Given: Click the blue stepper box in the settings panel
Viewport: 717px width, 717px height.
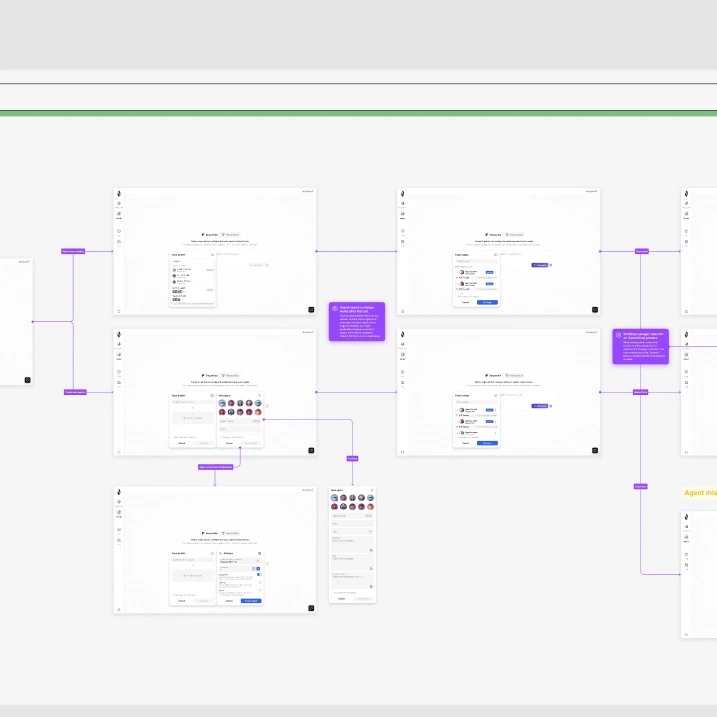Looking at the screenshot, I should (x=258, y=568).
